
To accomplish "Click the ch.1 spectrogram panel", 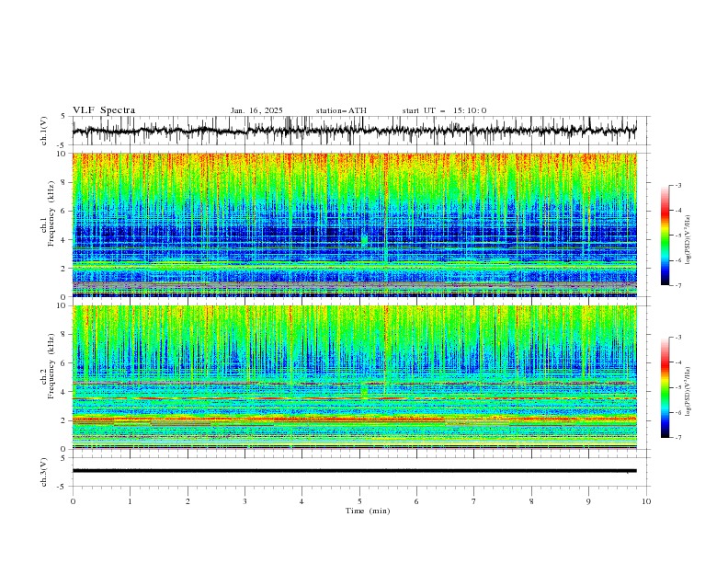I will (x=355, y=224).
